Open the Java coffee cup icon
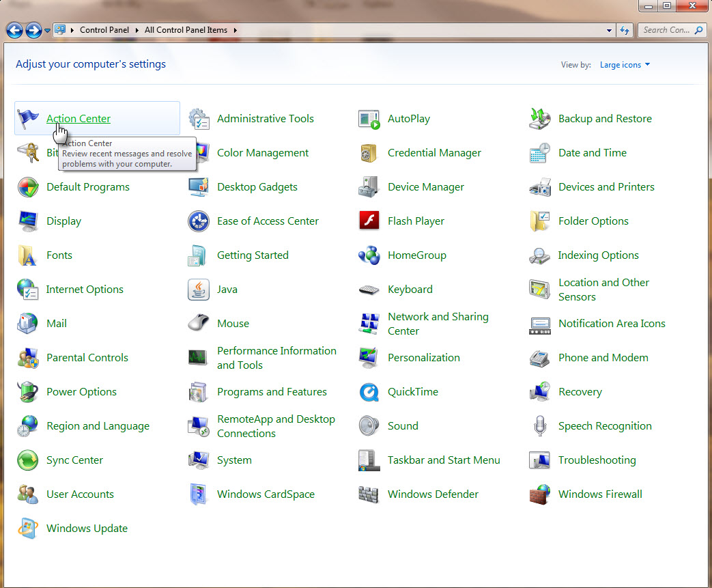Viewport: 712px width, 588px height. (x=199, y=290)
